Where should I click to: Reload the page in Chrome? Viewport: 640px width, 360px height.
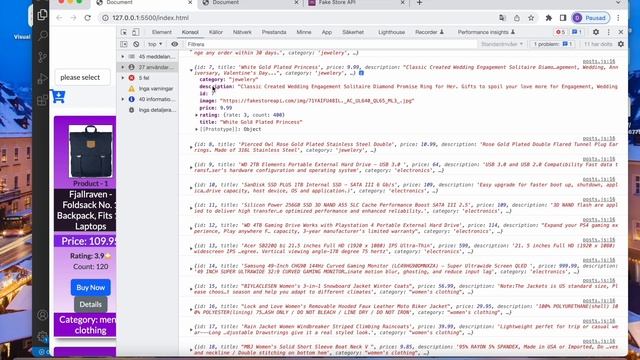point(87,18)
